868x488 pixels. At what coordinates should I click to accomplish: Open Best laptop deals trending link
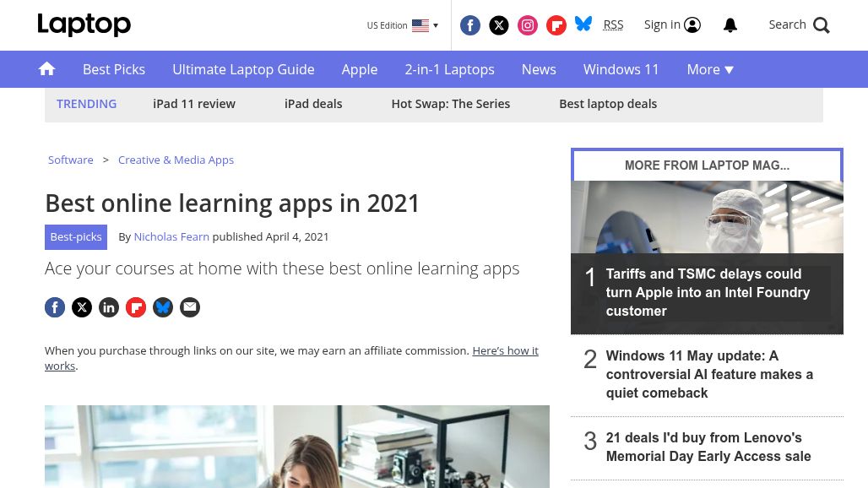[608, 104]
